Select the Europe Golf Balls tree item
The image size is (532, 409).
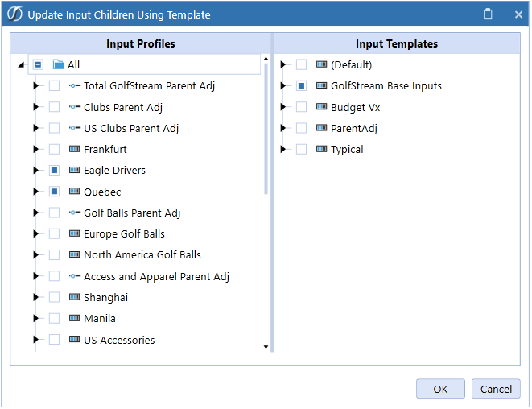pos(124,233)
